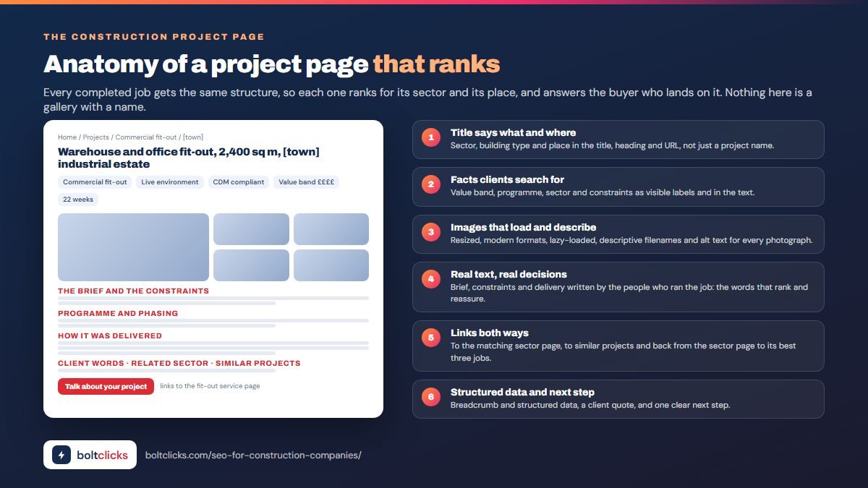
Task: Click "THE BRIEF AND THE CONSTRAINTS" section heading
Action: (133, 291)
